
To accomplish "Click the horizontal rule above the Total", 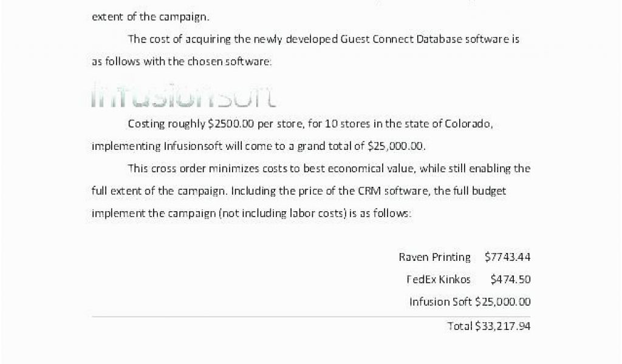I will coord(311,317).
